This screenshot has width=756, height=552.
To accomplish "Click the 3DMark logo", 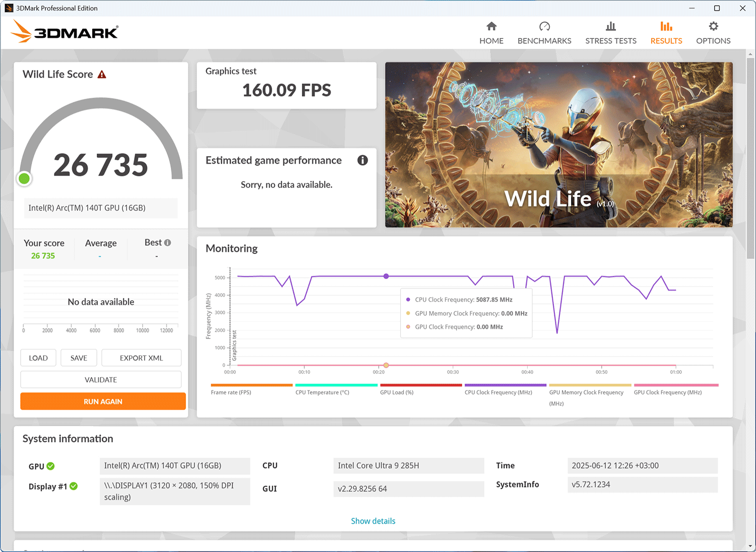I will 65,31.
